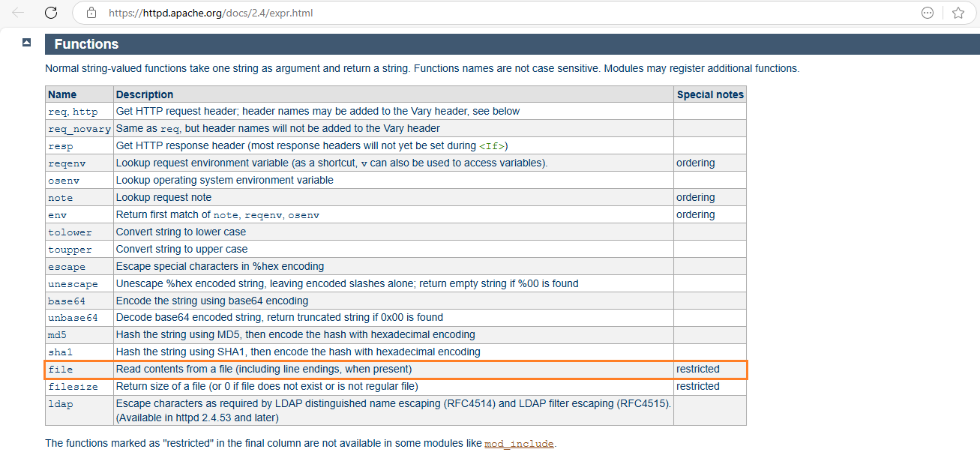Click "Convert string to lower case" description
The height and width of the screenshot is (455, 980).
tap(181, 232)
